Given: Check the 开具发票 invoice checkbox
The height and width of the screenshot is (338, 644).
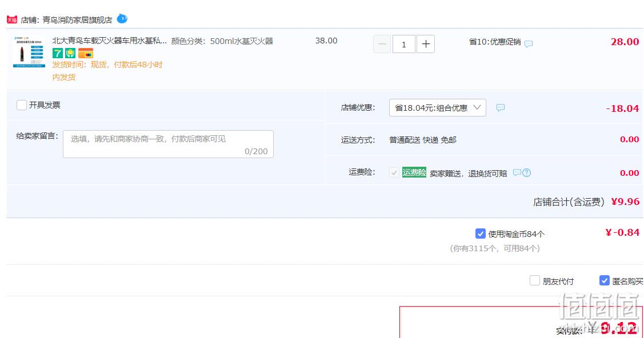Looking at the screenshot, I should tap(21, 105).
